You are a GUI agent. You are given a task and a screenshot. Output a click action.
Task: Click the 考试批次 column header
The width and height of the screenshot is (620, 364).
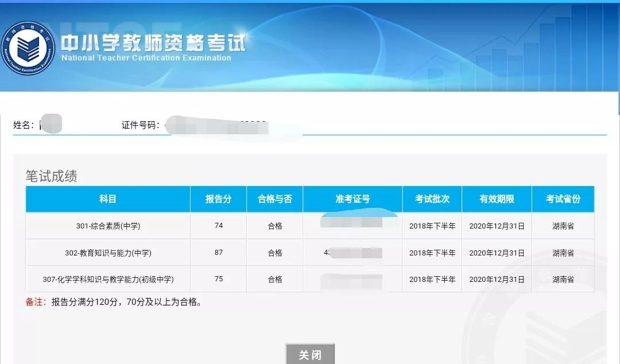tap(432, 199)
